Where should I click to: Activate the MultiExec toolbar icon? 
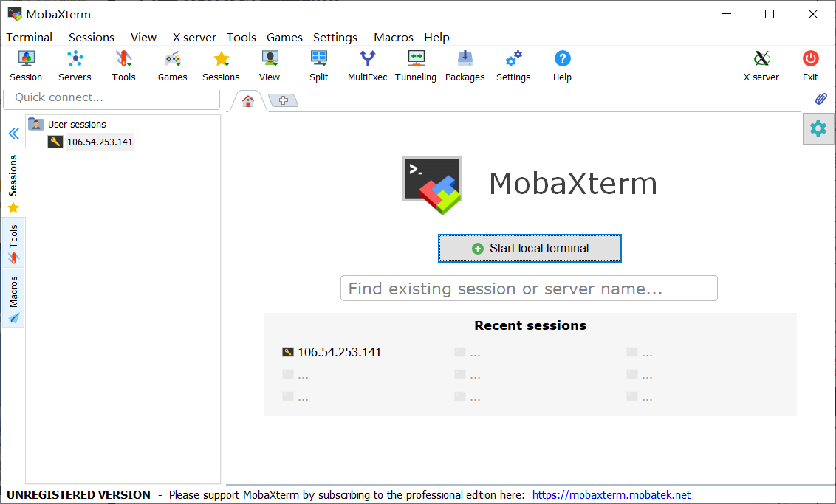(x=367, y=66)
